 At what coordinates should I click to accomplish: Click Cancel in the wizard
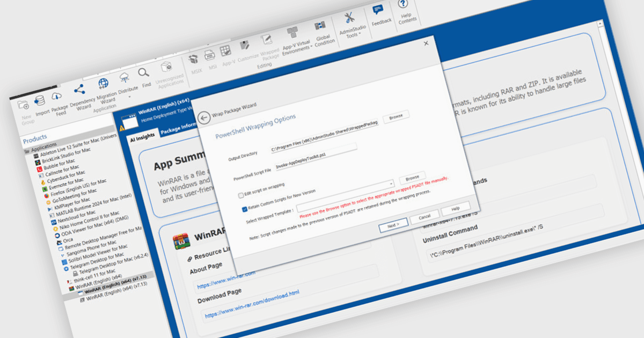[x=424, y=216]
